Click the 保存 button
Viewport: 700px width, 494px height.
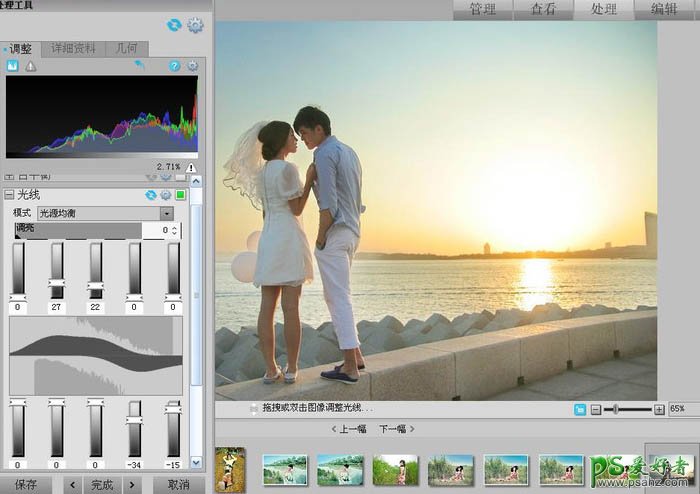26,485
